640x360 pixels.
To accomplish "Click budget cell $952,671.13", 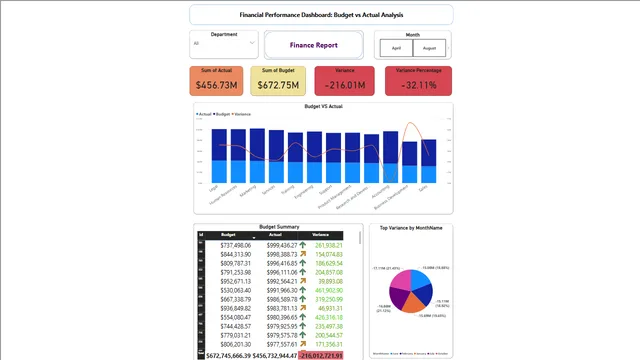I will (236, 281).
